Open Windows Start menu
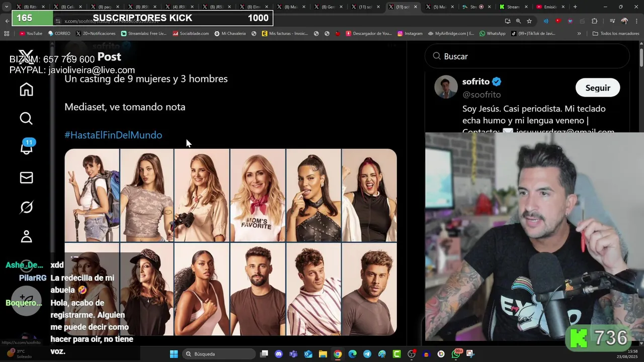The width and height of the screenshot is (644, 362). [x=174, y=354]
